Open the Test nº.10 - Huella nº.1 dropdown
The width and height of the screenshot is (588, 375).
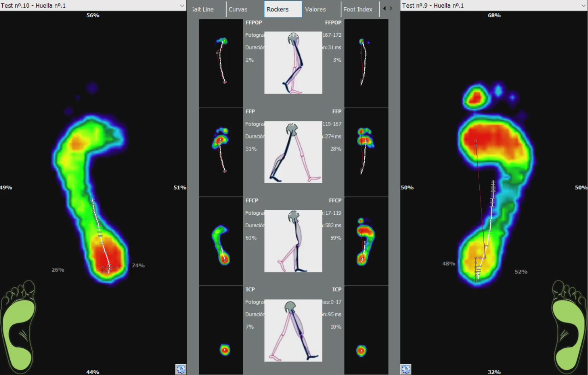[x=93, y=5]
